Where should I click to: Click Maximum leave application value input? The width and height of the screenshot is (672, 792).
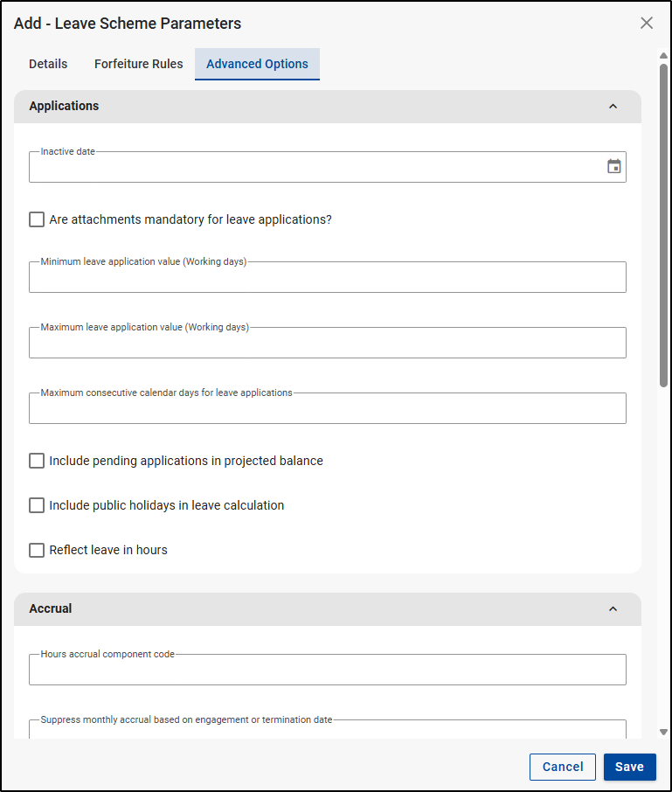[x=327, y=344]
